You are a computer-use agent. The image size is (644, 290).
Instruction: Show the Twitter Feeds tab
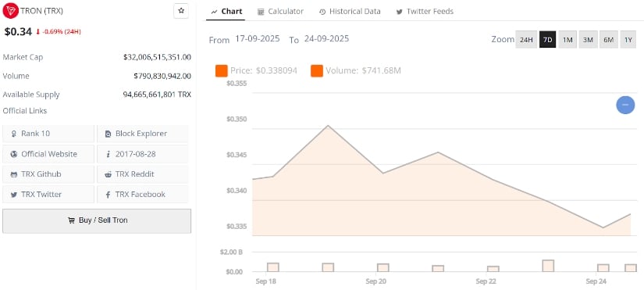tap(425, 12)
